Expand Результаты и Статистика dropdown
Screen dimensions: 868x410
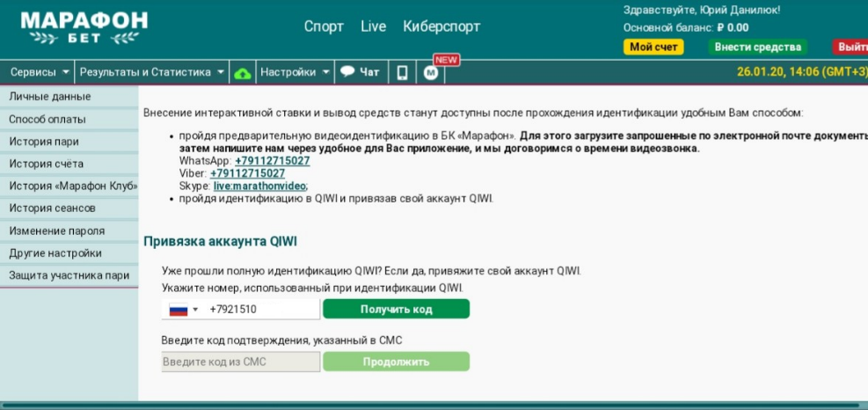pos(151,72)
